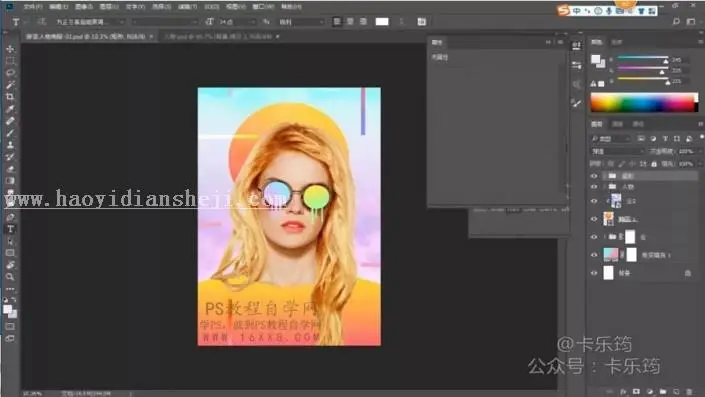
Task: Open the font size dropdown
Action: (x=237, y=22)
